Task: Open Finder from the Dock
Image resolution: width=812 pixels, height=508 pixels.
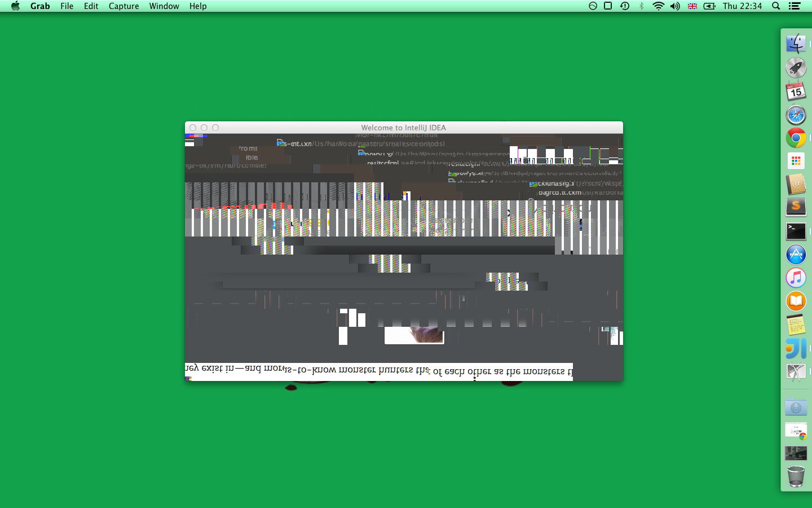Action: point(796,43)
